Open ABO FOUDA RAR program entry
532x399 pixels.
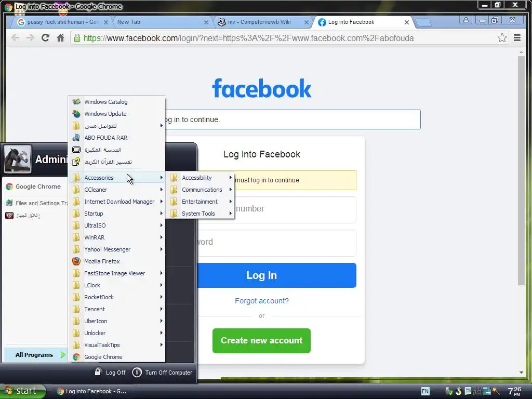[x=116, y=138]
